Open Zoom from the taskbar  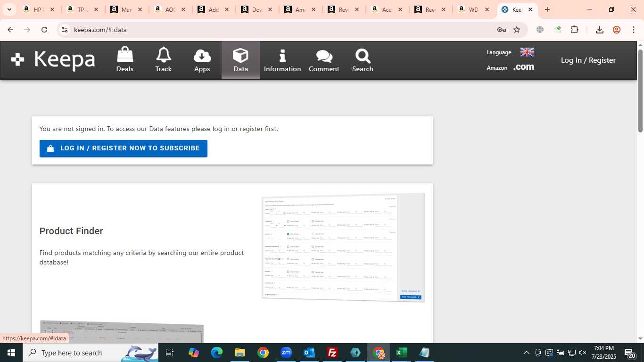pos(286,353)
